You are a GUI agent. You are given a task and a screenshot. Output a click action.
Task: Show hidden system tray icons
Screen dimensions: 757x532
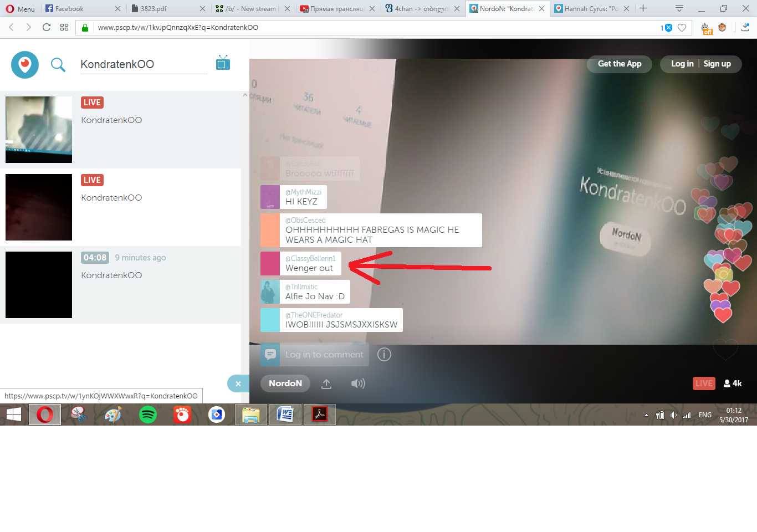point(646,415)
